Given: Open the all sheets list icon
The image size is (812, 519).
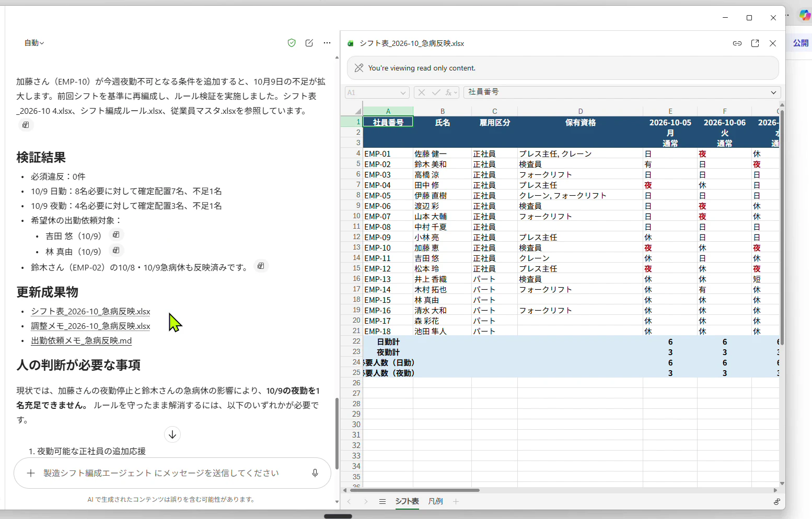Looking at the screenshot, I should 382,502.
